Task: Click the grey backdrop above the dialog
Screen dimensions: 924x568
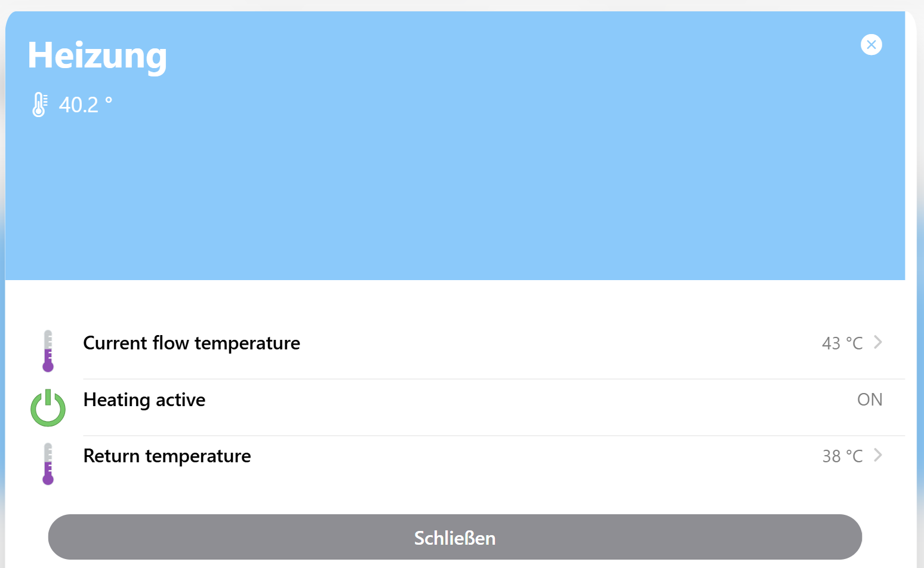Action: point(454,5)
